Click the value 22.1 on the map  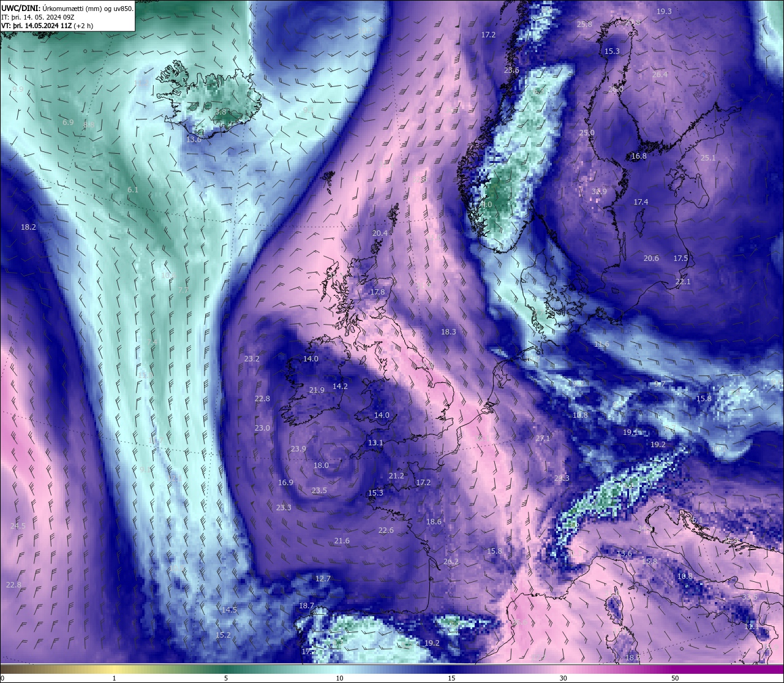tap(683, 282)
